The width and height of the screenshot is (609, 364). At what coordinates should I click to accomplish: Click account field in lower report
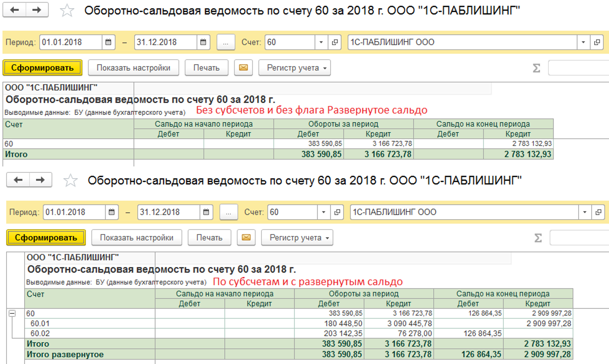[x=293, y=212]
